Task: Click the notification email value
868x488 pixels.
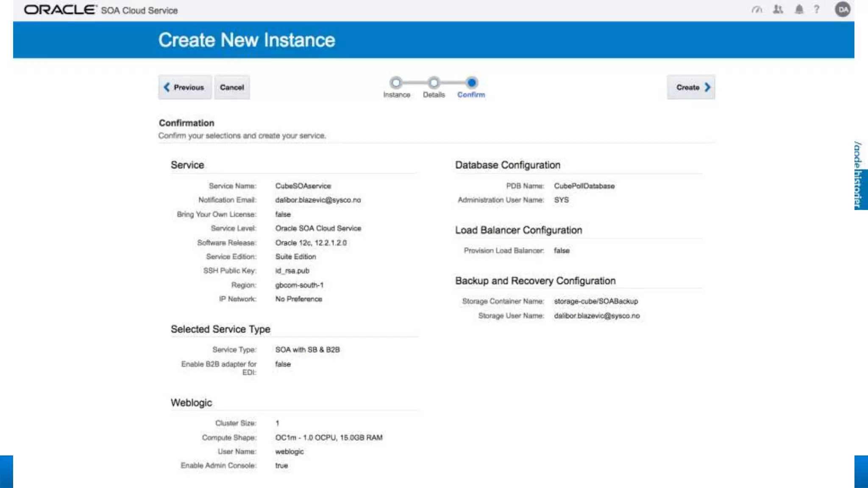Action: tap(318, 200)
